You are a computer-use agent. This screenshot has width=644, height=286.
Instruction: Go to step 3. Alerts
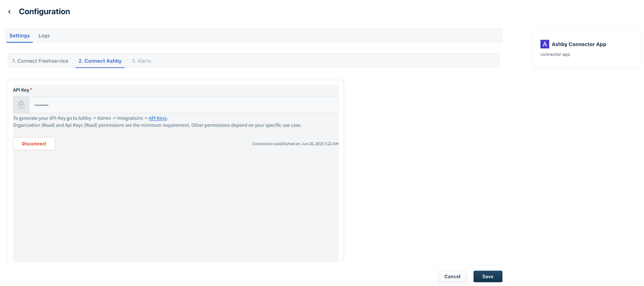(142, 61)
